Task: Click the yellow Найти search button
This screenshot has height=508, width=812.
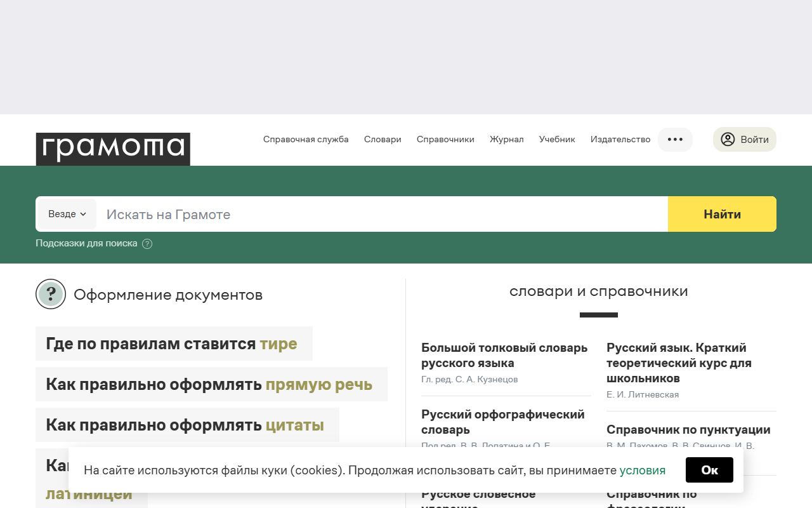Action: (x=722, y=214)
